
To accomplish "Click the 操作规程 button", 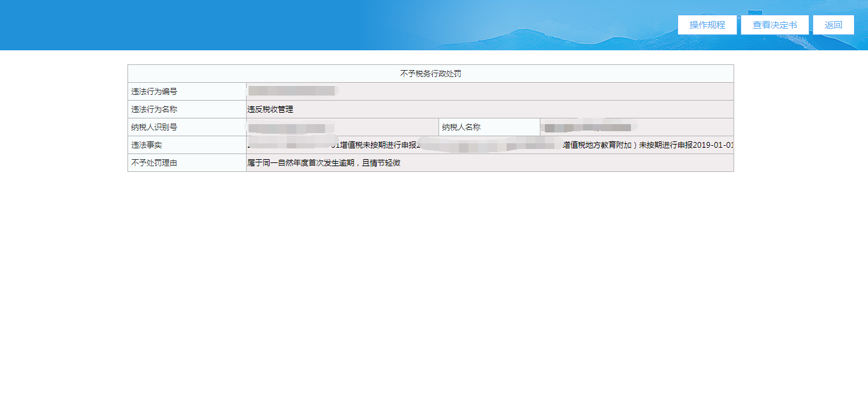I will 707,25.
